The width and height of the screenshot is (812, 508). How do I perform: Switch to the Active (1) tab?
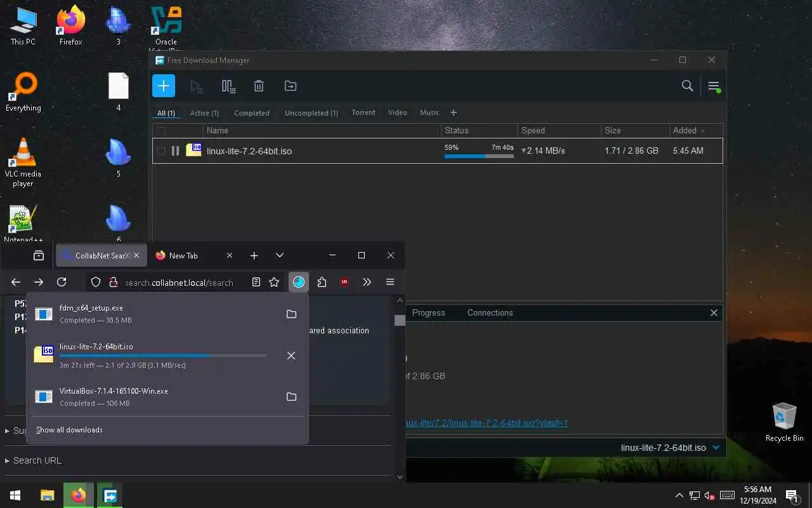pos(204,113)
